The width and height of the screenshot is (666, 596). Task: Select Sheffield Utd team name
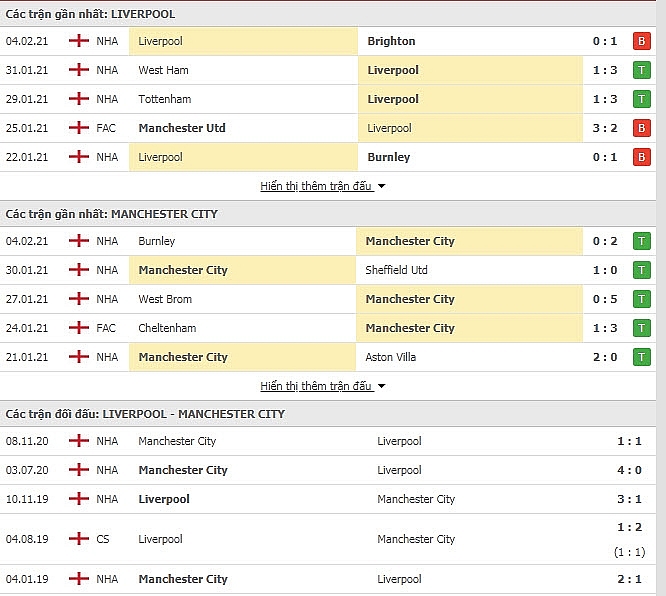coord(396,270)
